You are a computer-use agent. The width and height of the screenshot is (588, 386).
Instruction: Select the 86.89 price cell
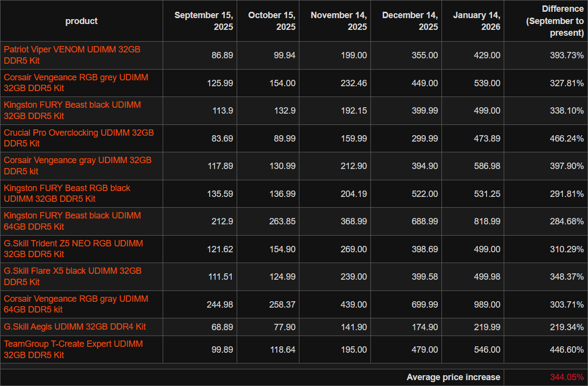tap(200, 55)
